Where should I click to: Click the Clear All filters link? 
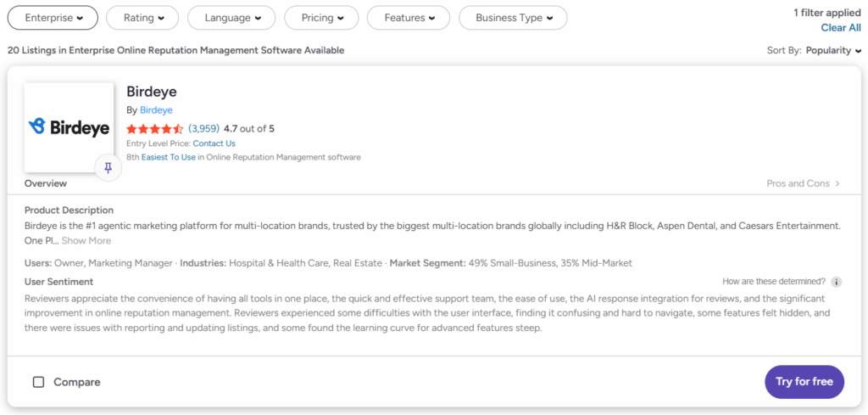click(x=841, y=28)
